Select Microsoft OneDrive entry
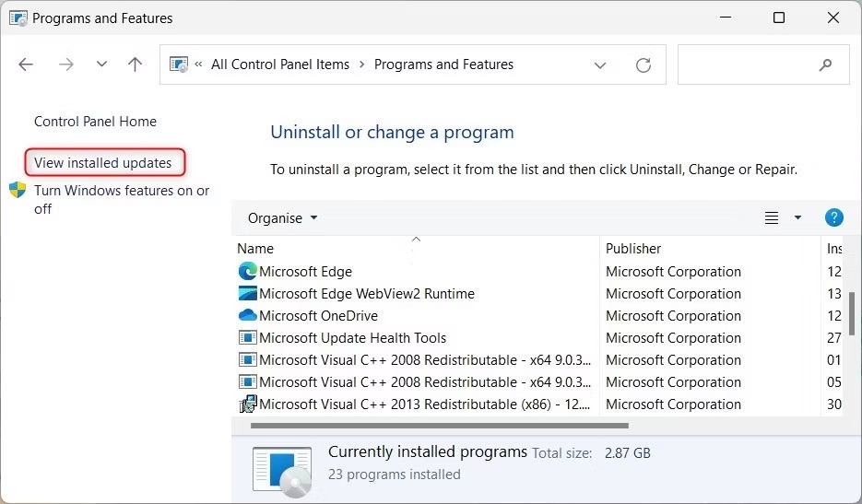The width and height of the screenshot is (862, 504). (318, 315)
